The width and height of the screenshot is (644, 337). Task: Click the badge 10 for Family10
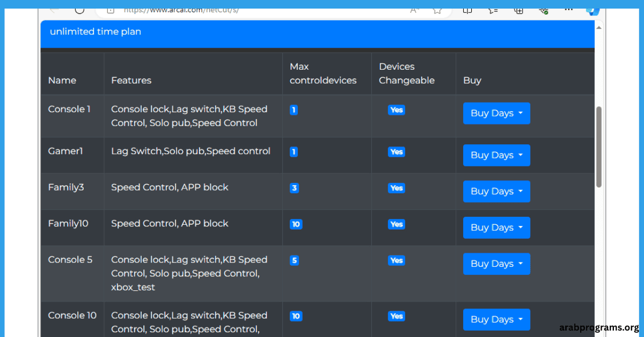(x=296, y=224)
